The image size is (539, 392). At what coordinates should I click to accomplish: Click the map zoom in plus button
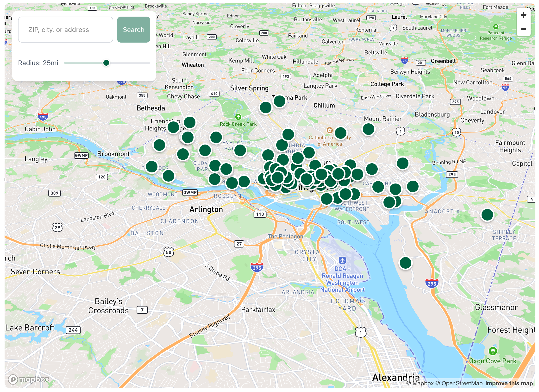[x=523, y=15]
